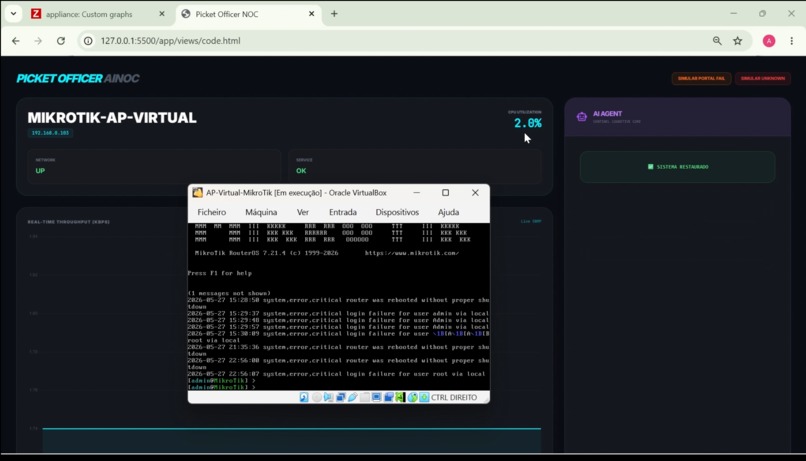806x461 pixels.
Task: Open the Ajuda menu in VirtualBox
Action: (448, 212)
